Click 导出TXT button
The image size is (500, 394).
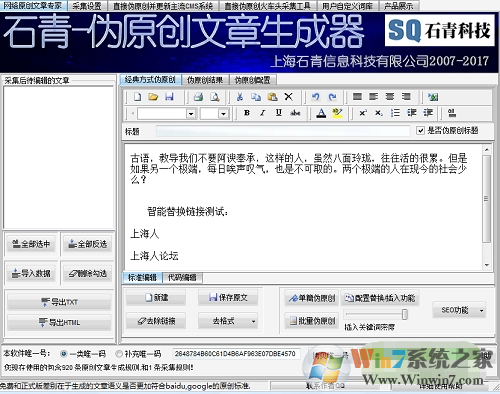(59, 302)
